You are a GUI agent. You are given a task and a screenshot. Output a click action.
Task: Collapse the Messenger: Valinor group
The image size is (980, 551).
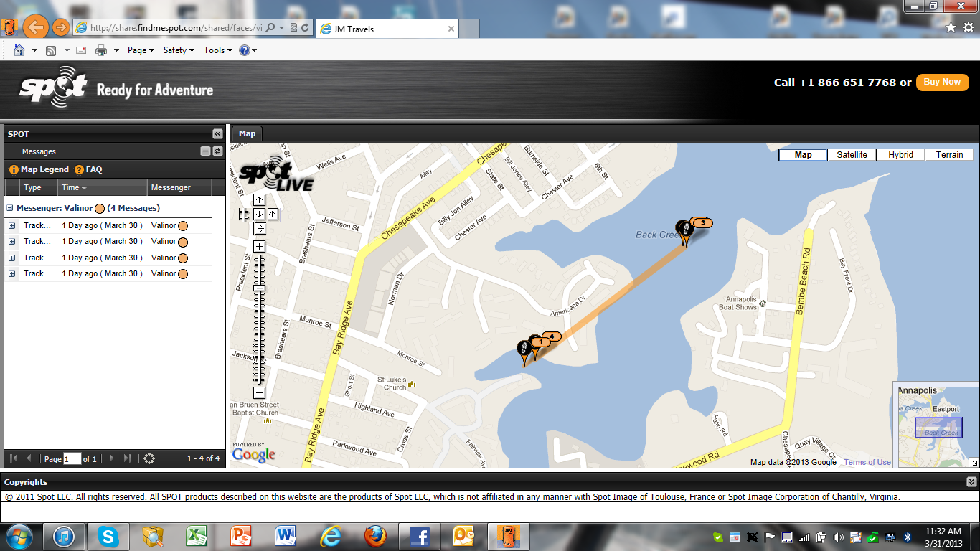[11, 208]
